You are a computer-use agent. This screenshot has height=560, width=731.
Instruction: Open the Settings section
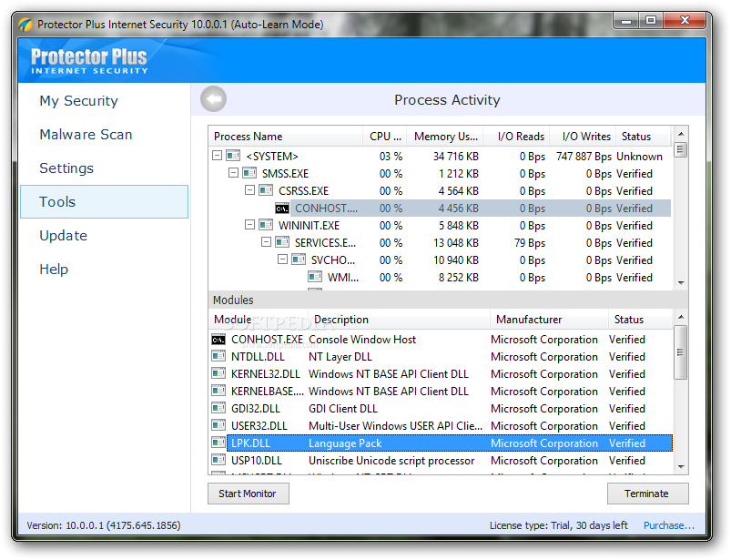[105, 168]
